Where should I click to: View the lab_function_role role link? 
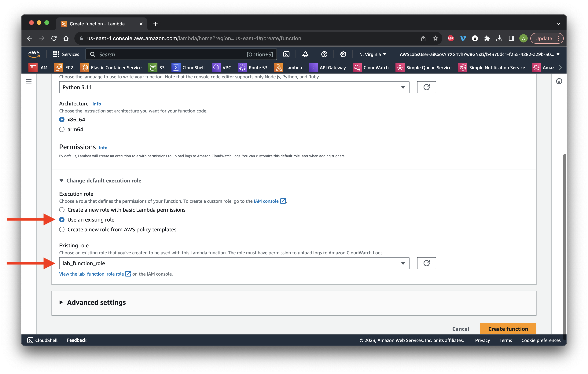coord(95,274)
